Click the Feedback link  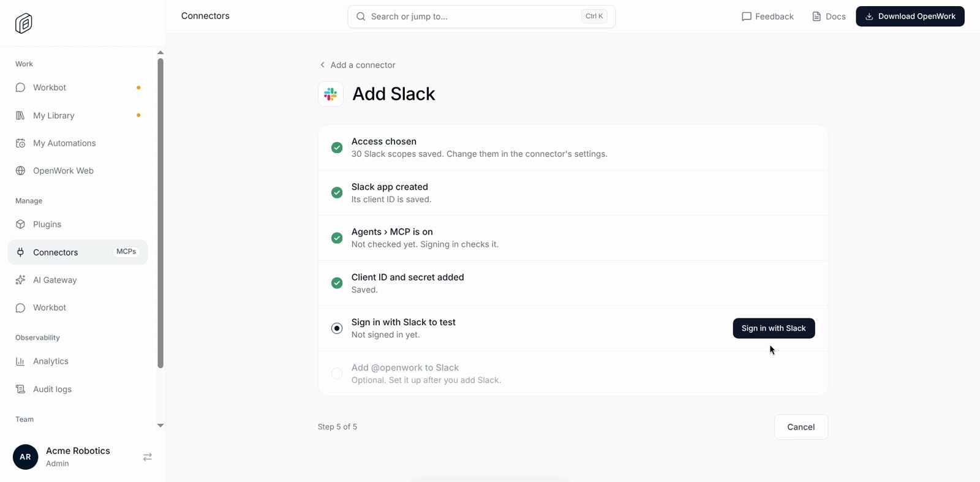[767, 17]
